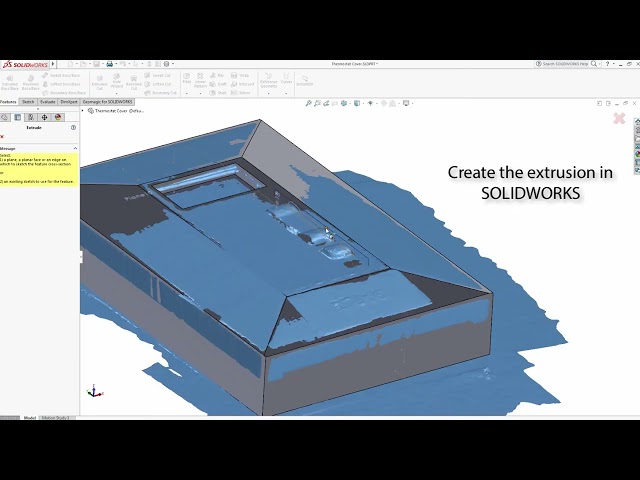Switch to Geomagic for SOLIDWORKS tab

click(107, 102)
